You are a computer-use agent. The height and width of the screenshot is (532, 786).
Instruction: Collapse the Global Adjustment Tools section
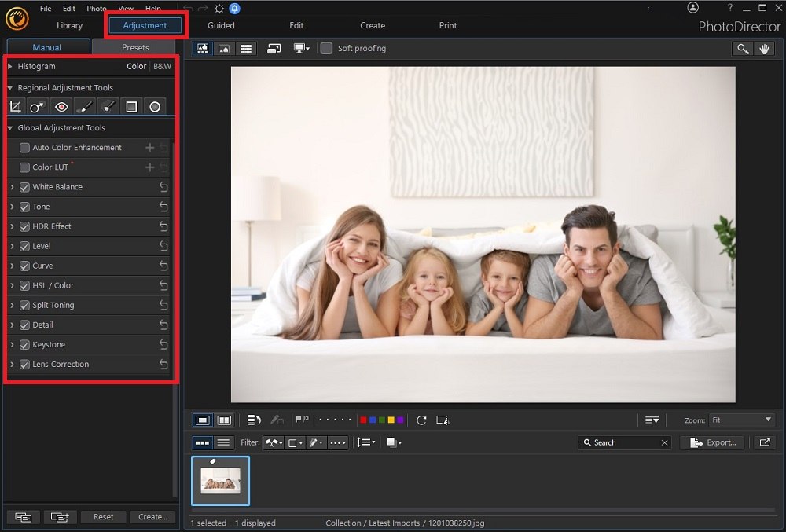pos(9,127)
